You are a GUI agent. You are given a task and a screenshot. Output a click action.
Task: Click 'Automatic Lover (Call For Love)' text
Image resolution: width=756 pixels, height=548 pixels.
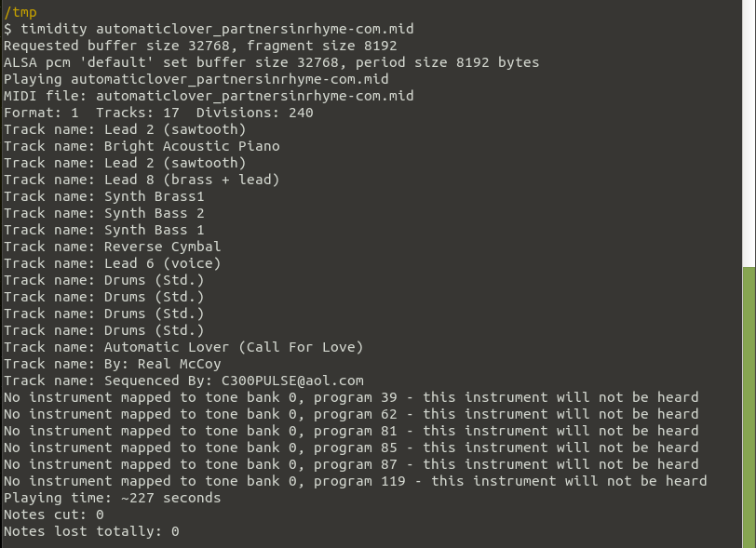[x=234, y=347]
